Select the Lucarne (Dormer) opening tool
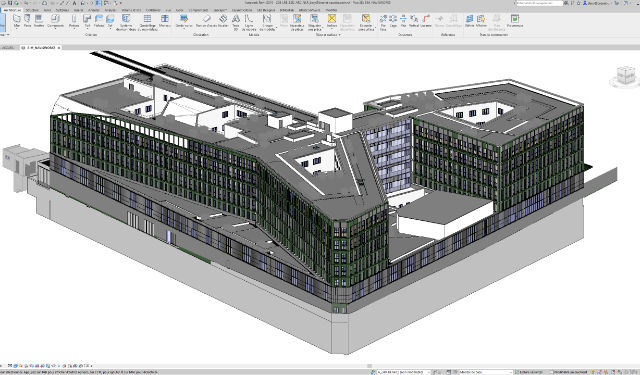The height and width of the screenshot is (375, 640). click(x=426, y=21)
